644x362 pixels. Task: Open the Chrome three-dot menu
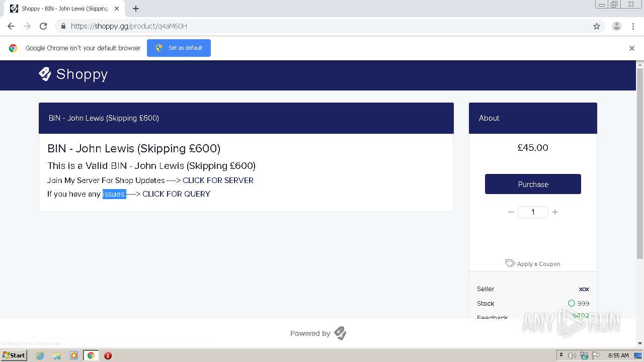(633, 26)
